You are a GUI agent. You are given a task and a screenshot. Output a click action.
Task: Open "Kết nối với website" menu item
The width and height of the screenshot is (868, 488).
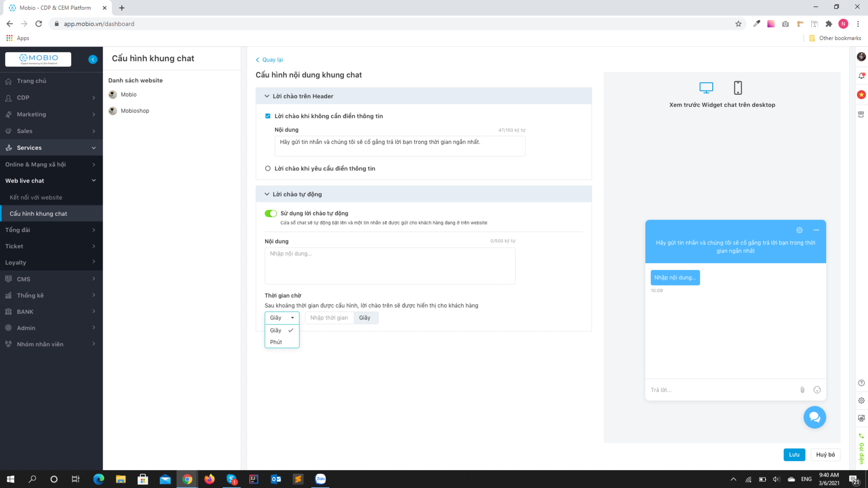point(36,197)
